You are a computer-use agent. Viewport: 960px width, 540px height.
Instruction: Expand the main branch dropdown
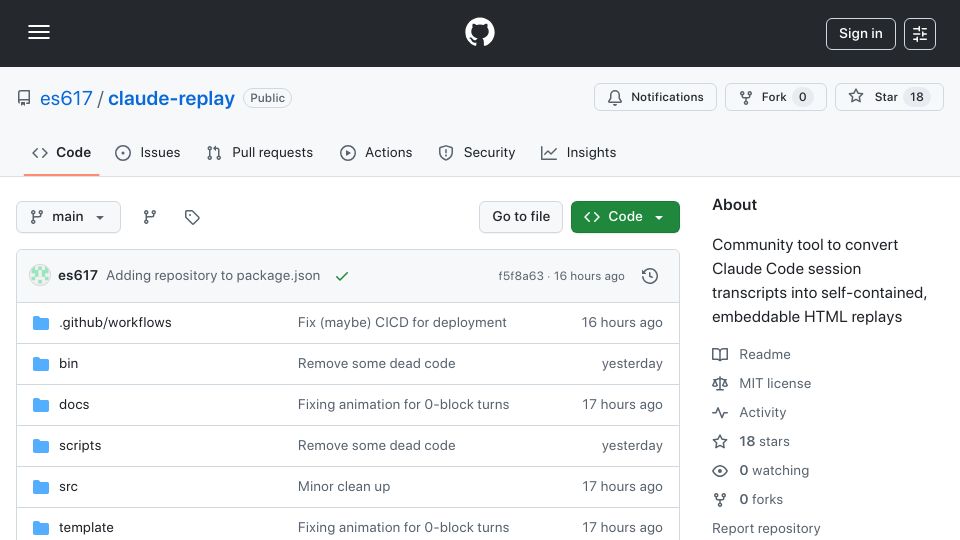point(68,217)
